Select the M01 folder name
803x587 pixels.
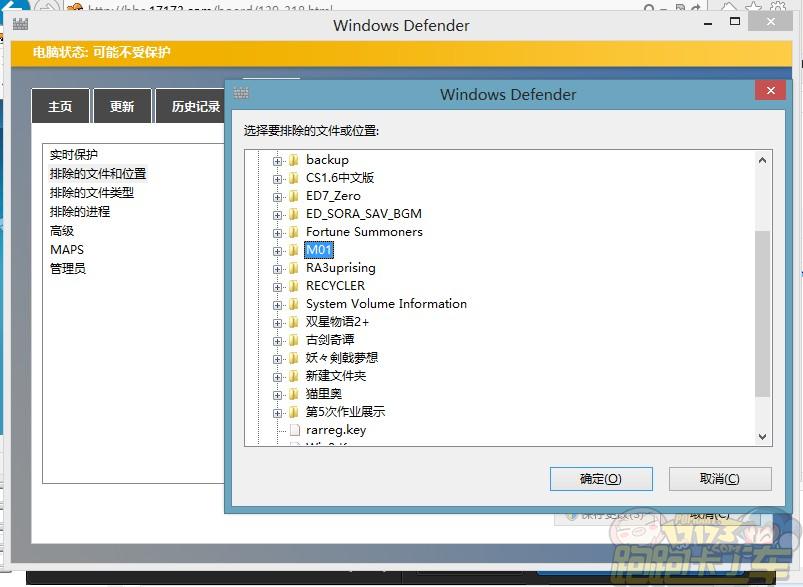(x=319, y=249)
